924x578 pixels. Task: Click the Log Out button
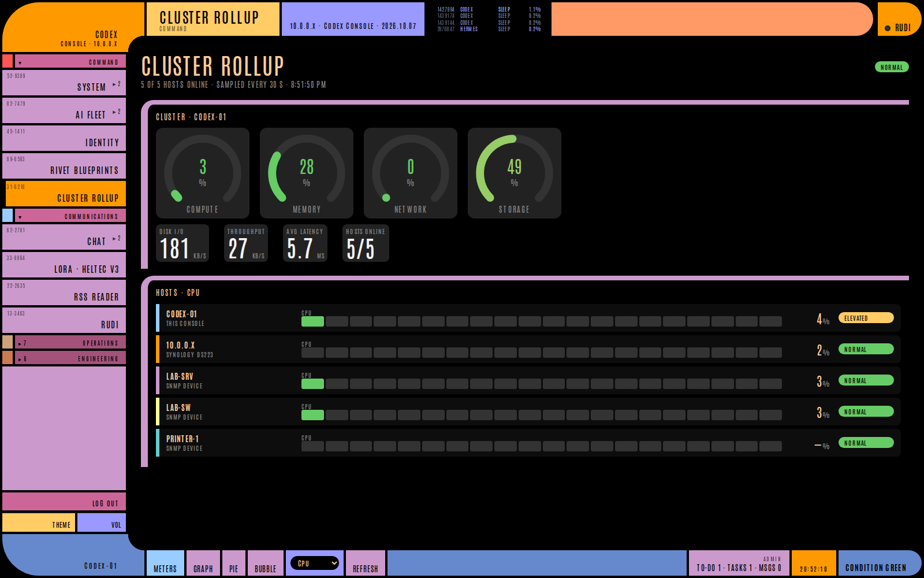coord(64,502)
